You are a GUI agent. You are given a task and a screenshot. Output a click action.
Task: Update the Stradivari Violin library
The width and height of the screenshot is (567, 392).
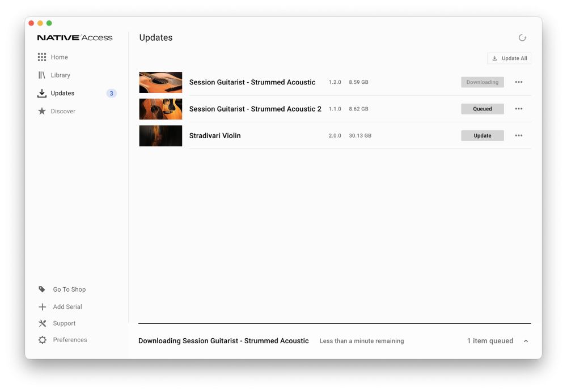click(x=483, y=135)
